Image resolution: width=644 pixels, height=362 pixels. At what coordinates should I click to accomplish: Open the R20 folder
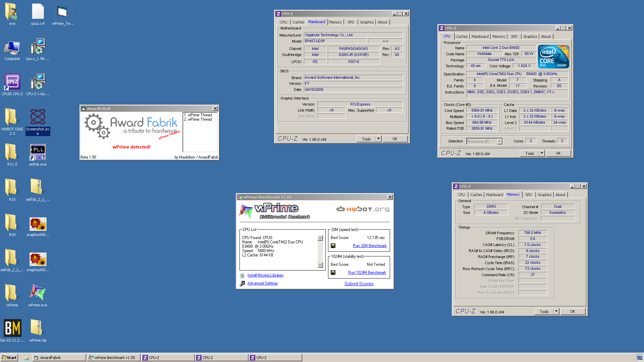(12, 225)
